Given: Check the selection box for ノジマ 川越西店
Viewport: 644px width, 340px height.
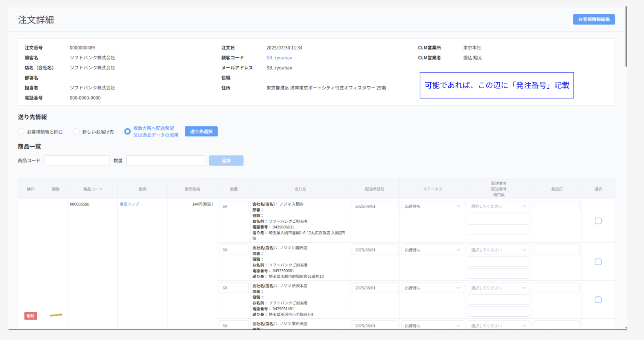Looking at the screenshot, I should [598, 262].
